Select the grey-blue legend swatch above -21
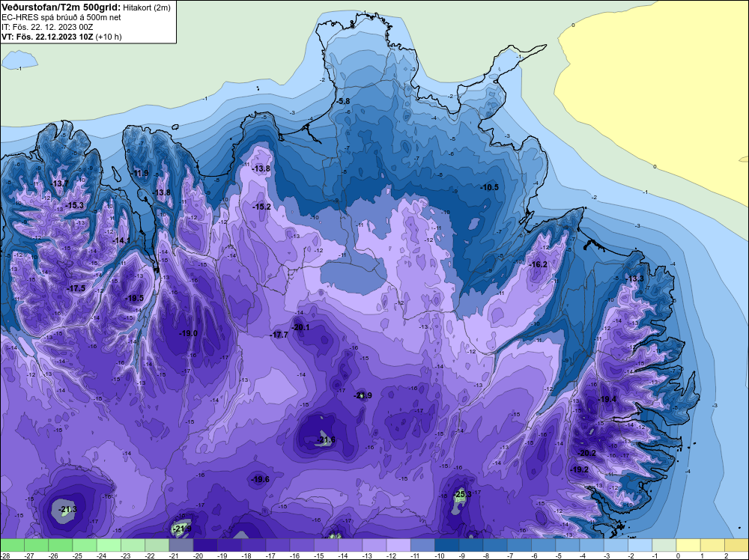749x560 pixels. [181, 545]
